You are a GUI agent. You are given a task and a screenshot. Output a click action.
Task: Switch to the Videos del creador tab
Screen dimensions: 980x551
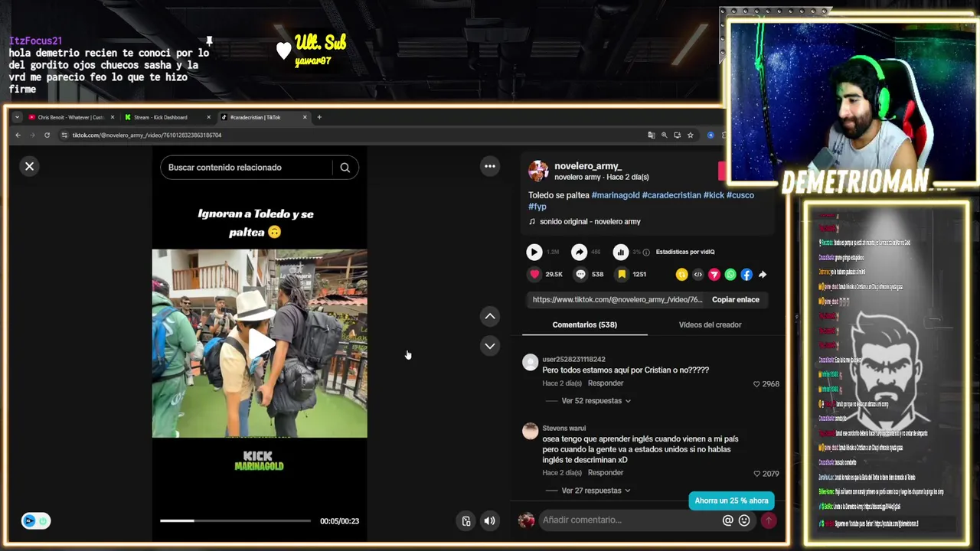click(710, 324)
